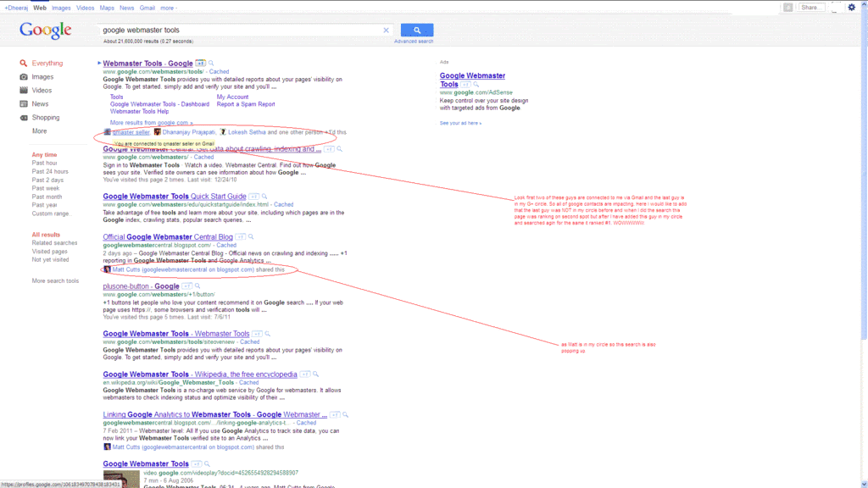Open the Tools sitelink

[116, 97]
